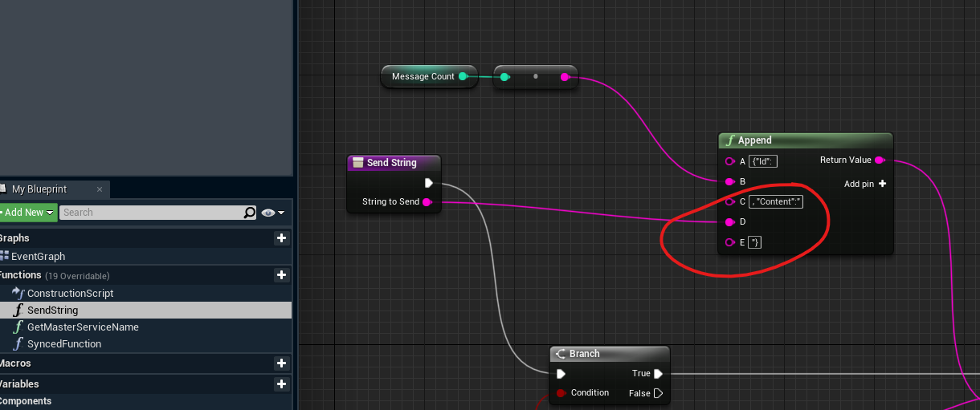This screenshot has height=410, width=980.
Task: Add a new function with plus icon
Action: click(x=281, y=275)
